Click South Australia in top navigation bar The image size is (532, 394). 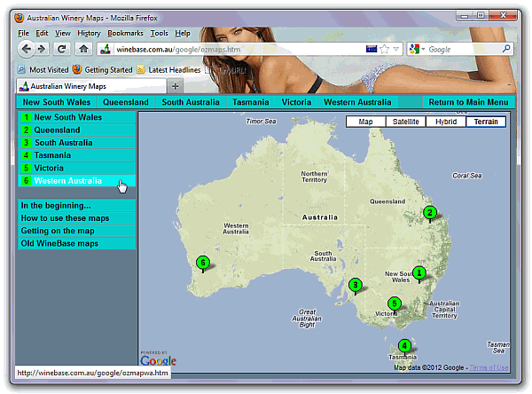pos(191,102)
